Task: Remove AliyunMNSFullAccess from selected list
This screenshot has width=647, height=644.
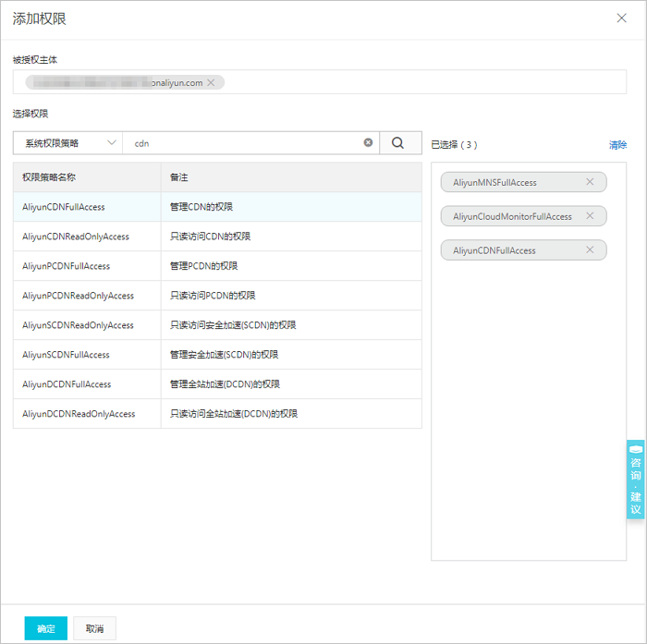Action: coord(590,182)
